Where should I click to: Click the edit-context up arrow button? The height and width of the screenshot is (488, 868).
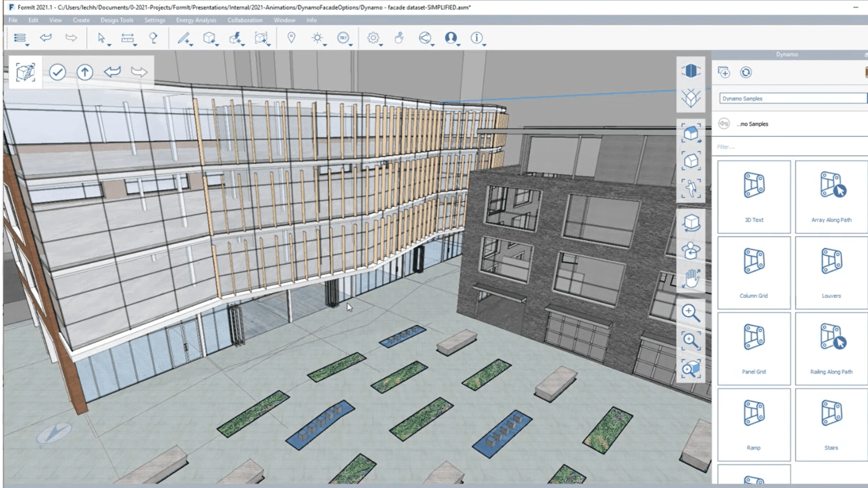[x=85, y=72]
